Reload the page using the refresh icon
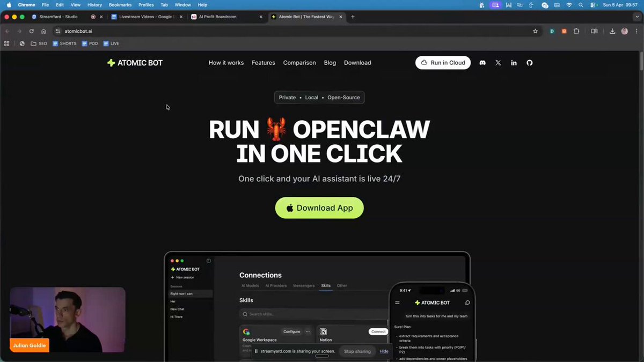Screen dimensions: 644x362 (32, 31)
